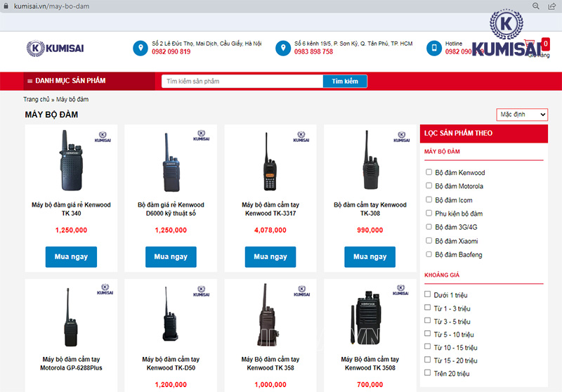
Task: Open Máy bộ đàm giá rẻ Kenwood TK 340 title
Action: (x=71, y=209)
